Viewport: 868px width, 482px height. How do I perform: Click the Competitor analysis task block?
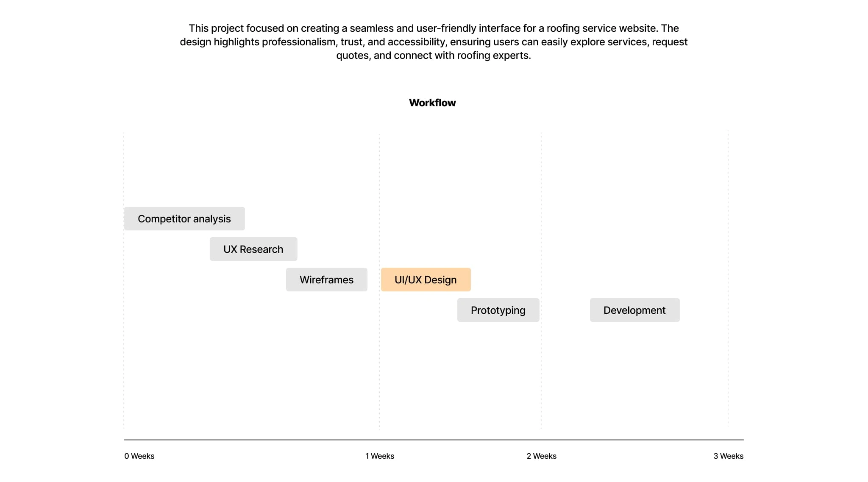click(184, 219)
